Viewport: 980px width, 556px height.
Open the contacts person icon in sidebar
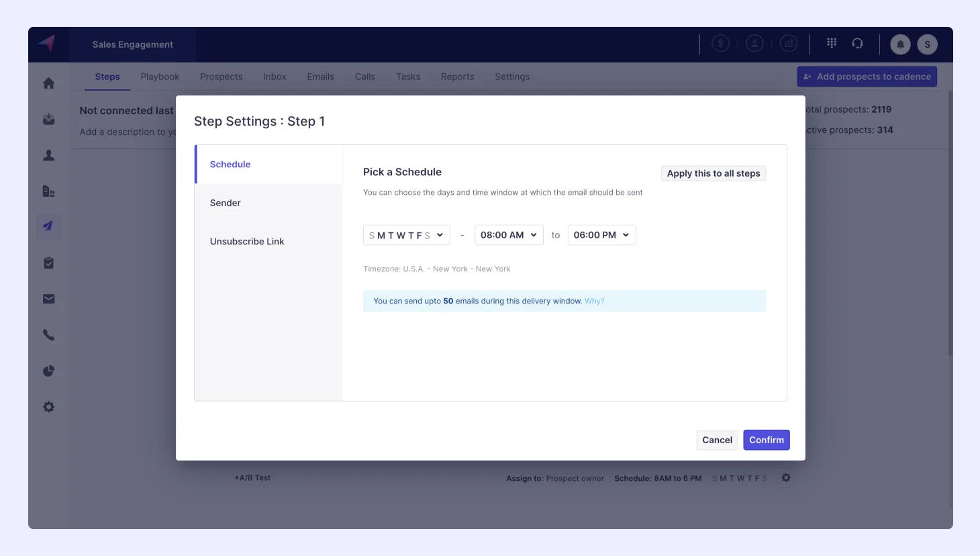pyautogui.click(x=48, y=155)
